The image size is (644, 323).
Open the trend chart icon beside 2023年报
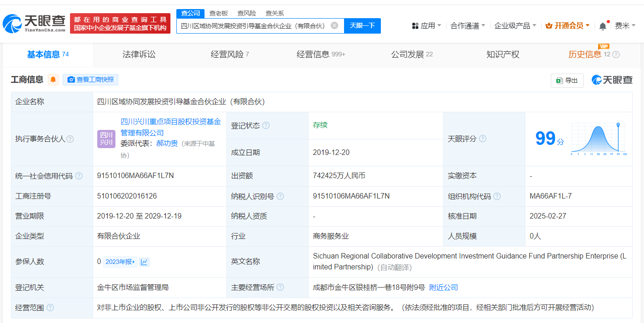pyautogui.click(x=144, y=262)
